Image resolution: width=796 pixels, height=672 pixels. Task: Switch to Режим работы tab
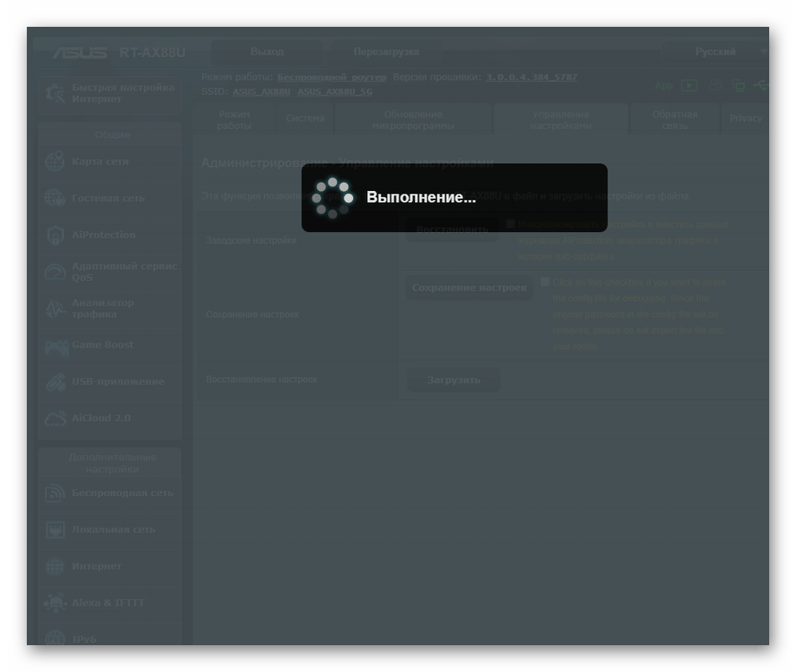[234, 120]
